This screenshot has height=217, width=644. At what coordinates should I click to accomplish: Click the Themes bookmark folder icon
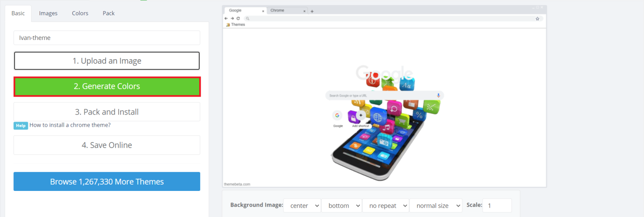[228, 25]
